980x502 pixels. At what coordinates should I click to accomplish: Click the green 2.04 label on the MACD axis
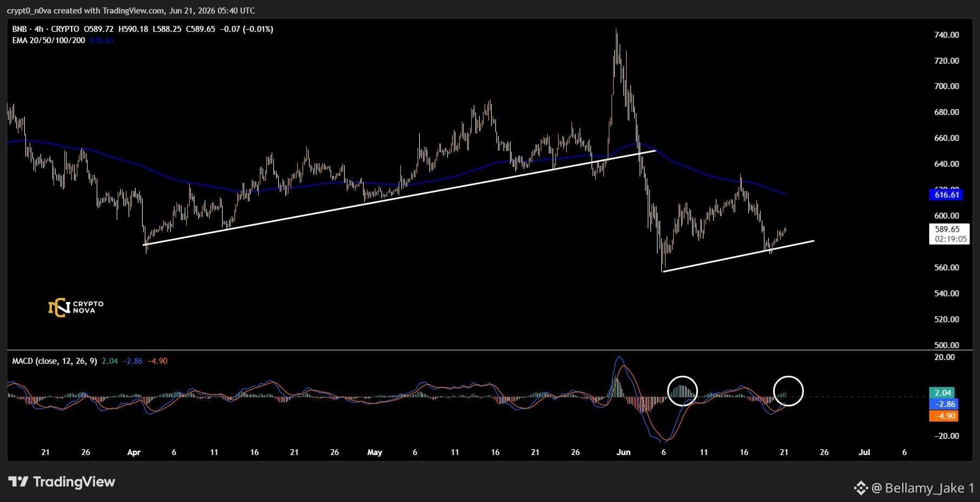click(x=942, y=393)
